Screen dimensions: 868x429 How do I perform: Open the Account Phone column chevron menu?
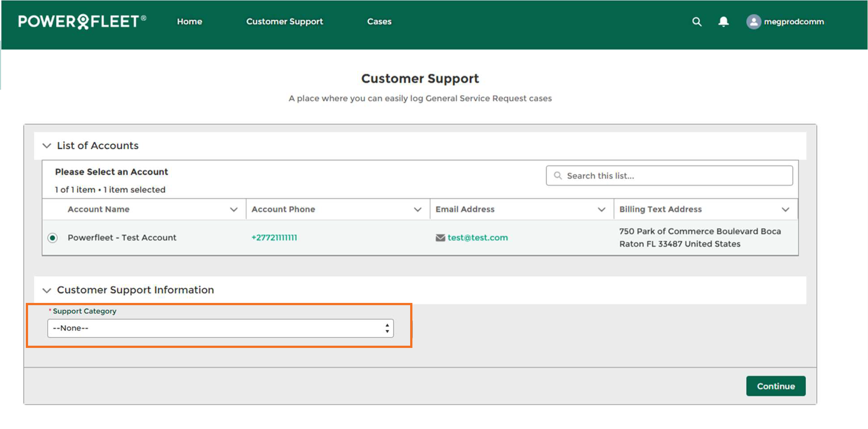(418, 209)
